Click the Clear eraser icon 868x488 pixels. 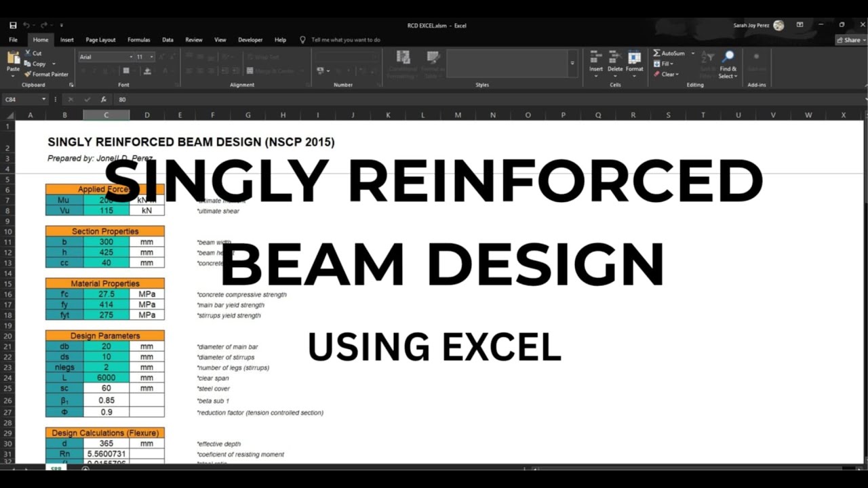point(656,74)
